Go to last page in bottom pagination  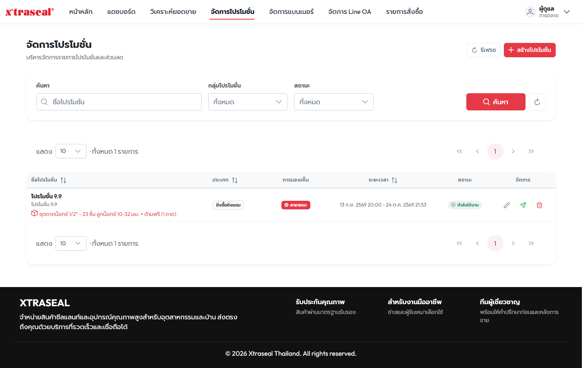[x=531, y=243]
